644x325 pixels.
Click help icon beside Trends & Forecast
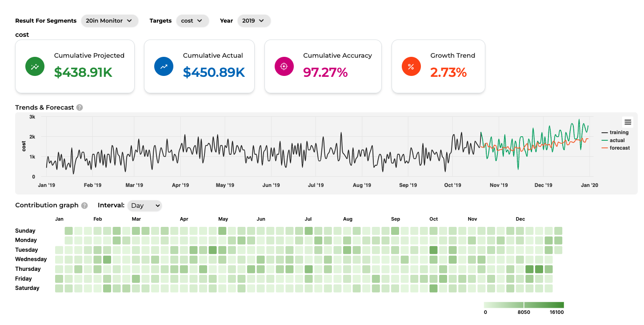click(80, 107)
